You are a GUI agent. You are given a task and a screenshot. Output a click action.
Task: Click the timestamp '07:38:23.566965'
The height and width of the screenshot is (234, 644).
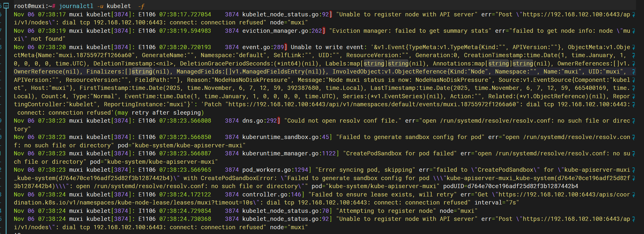pos(185,170)
